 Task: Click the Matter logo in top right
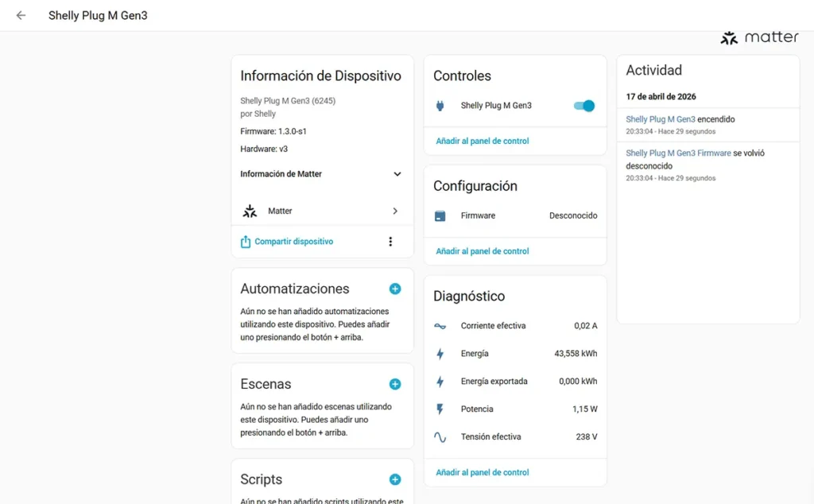point(759,37)
